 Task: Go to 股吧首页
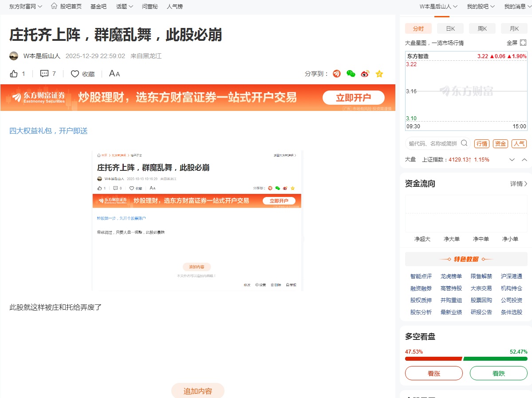point(71,7)
